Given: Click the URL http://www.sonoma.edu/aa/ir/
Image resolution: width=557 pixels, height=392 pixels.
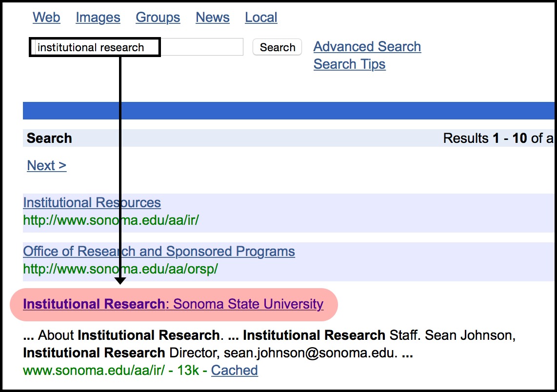Looking at the screenshot, I should [x=111, y=220].
